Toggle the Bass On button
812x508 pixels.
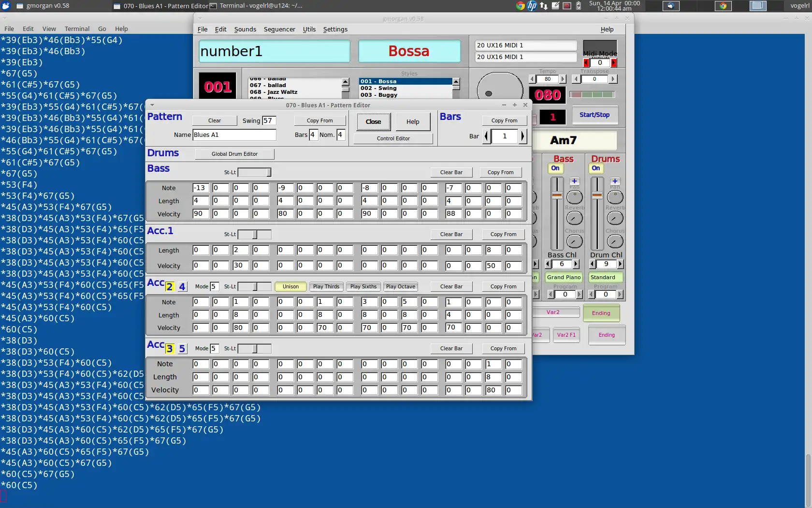click(x=555, y=168)
